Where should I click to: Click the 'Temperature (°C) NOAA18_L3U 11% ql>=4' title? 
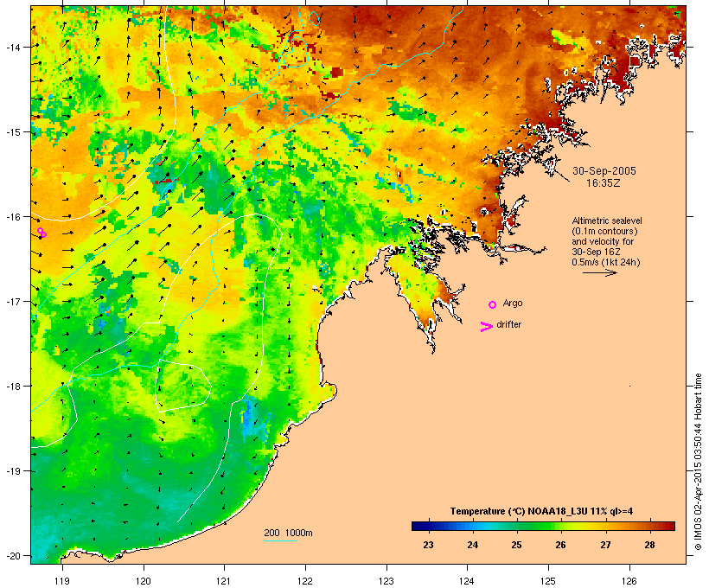[542, 511]
